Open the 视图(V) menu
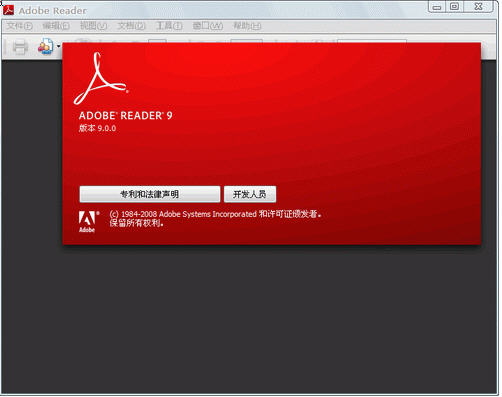502x397 pixels. 93,26
